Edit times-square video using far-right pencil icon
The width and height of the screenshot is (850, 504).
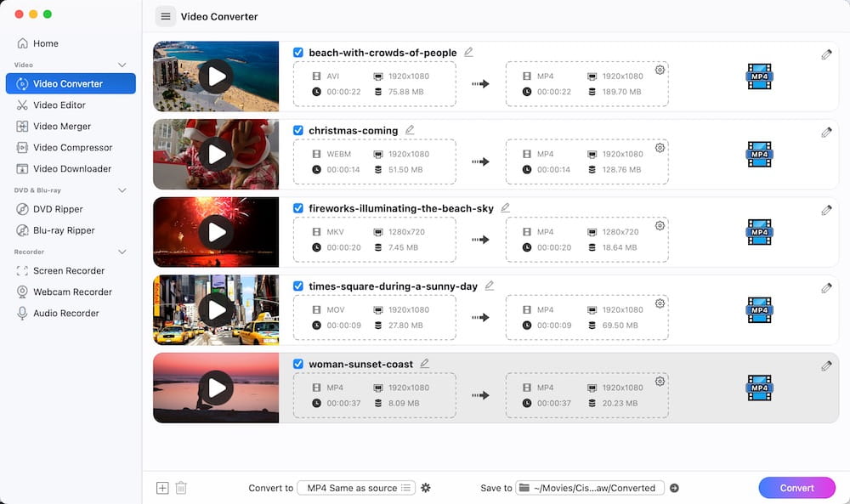coord(826,288)
